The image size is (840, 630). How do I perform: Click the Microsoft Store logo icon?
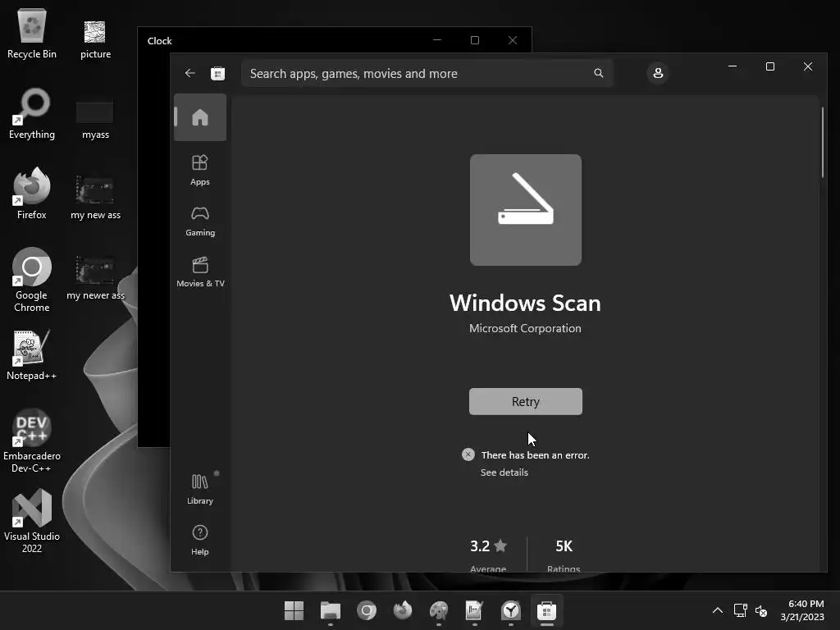pos(217,73)
